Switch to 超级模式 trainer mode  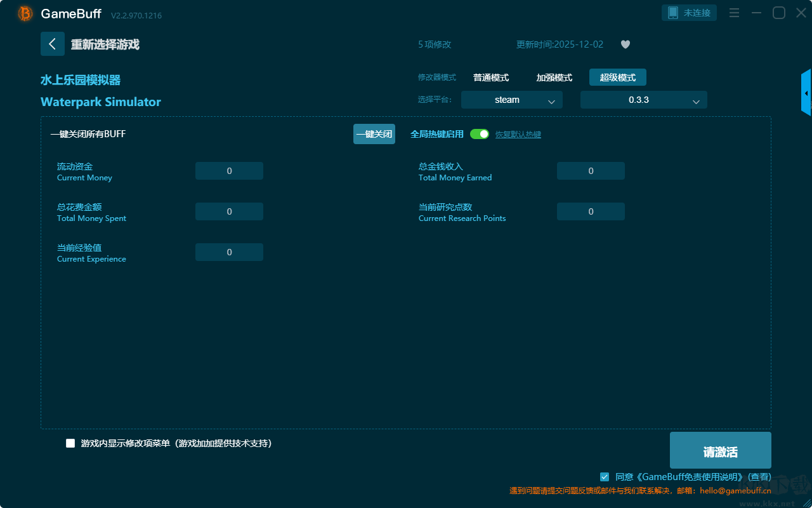618,77
